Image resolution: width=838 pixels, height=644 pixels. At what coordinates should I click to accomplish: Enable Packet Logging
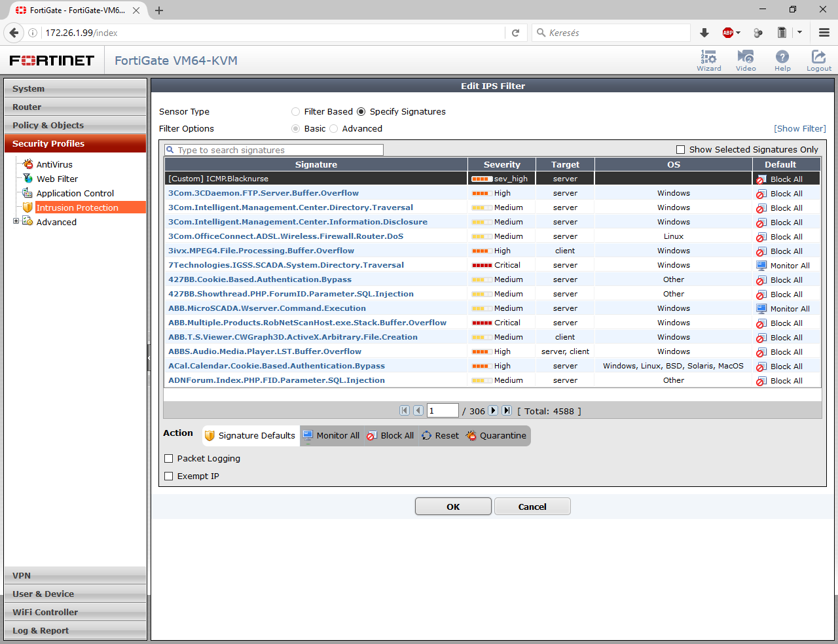169,458
